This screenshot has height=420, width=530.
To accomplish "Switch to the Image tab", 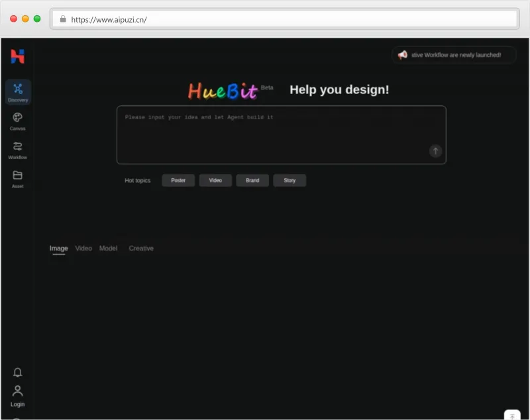I will click(x=58, y=248).
